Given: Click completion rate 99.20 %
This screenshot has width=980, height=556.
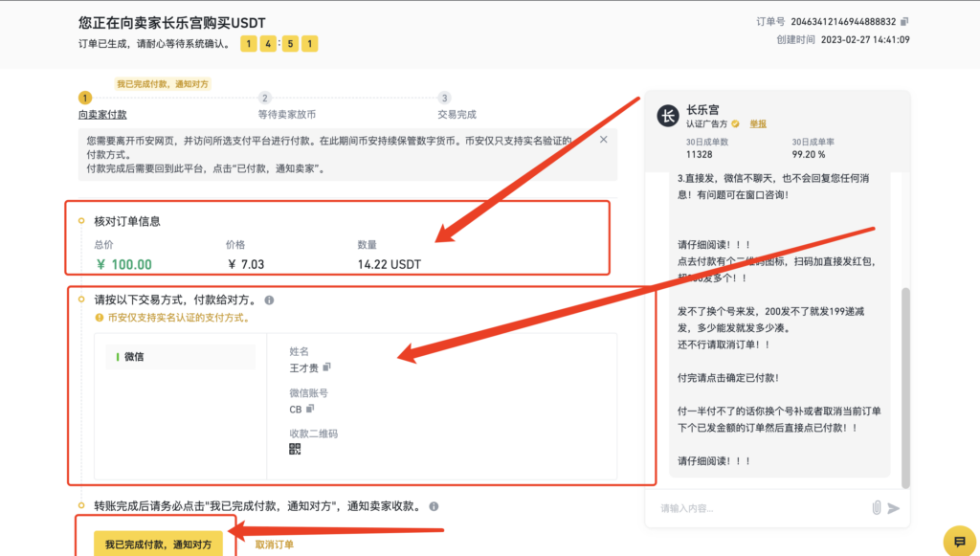Looking at the screenshot, I should (x=809, y=154).
